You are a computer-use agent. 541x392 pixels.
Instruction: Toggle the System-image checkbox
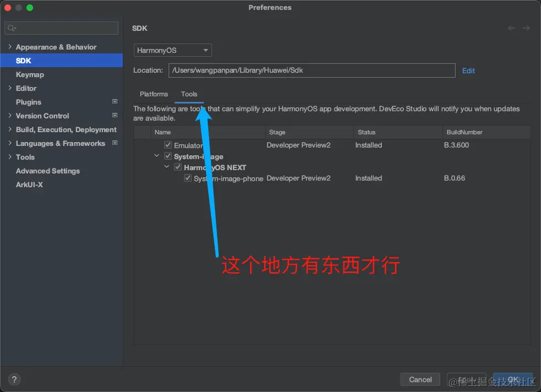coord(168,156)
